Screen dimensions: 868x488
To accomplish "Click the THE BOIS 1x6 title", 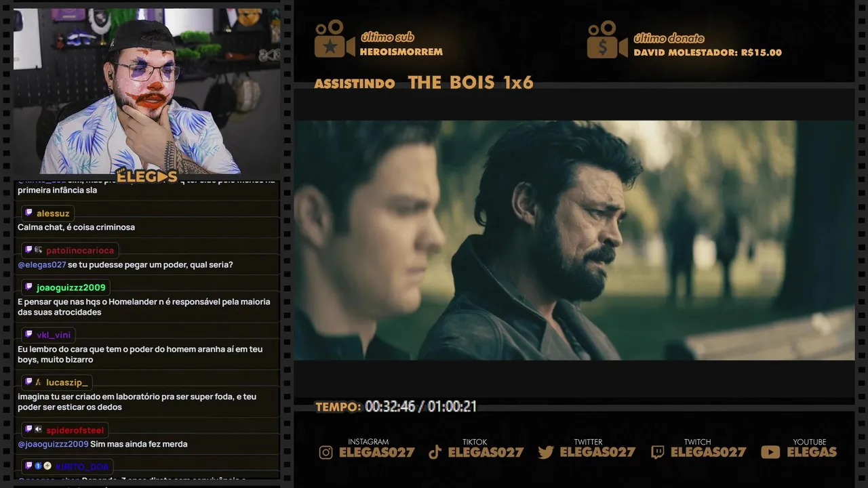I will tap(471, 83).
